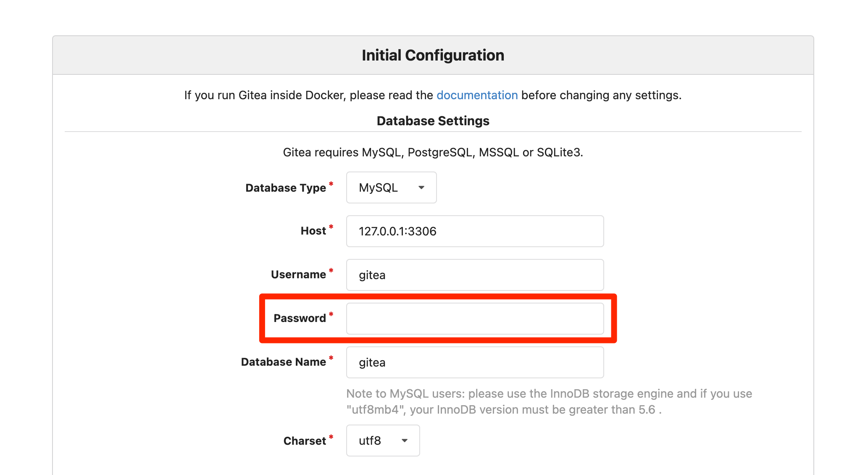Select the Username field containing gitea

(474, 275)
